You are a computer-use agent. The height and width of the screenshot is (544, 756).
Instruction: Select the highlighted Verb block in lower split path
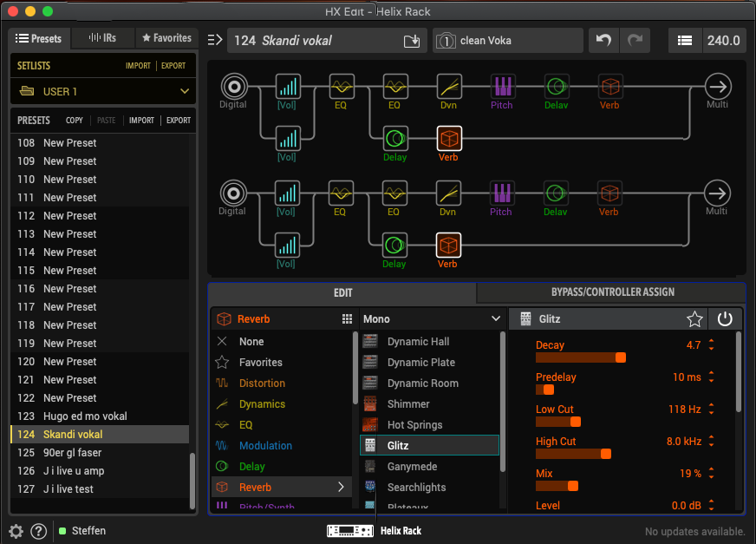coord(448,246)
